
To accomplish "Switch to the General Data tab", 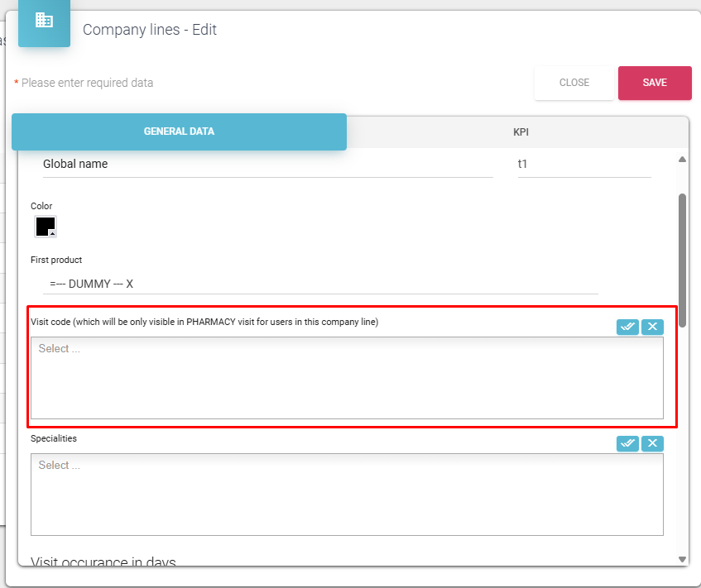I will [x=179, y=131].
